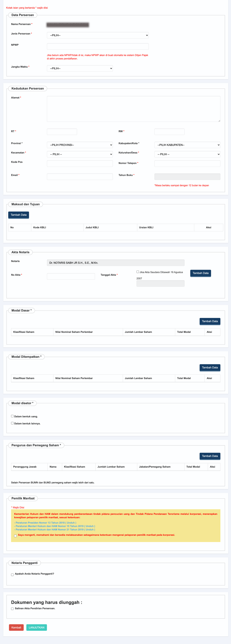
Task: Open the Kelurahan/Desa dropdown
Action: point(187,154)
